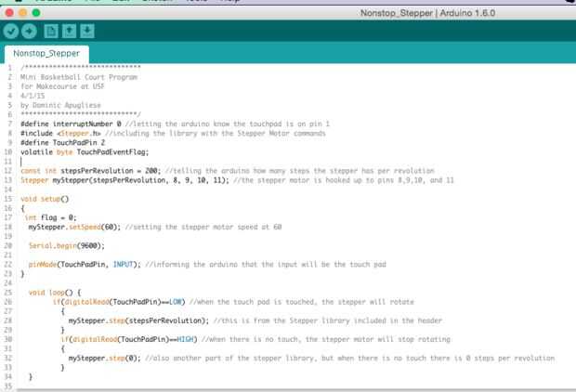576x392 pixels.
Task: Click '#include <Stepper.h>' code
Action: [x=60, y=134]
